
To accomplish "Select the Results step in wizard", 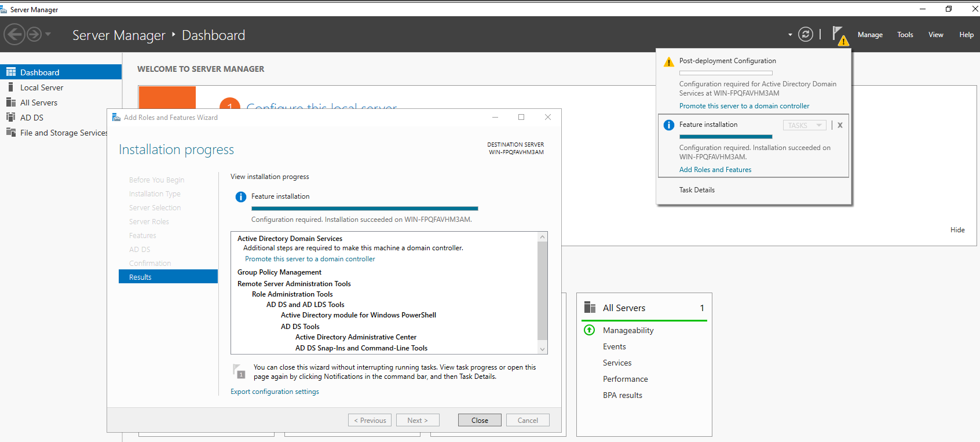I will [x=168, y=277].
